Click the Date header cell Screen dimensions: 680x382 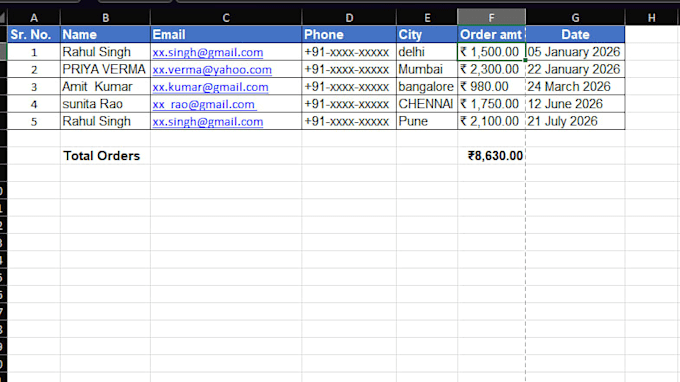point(575,34)
